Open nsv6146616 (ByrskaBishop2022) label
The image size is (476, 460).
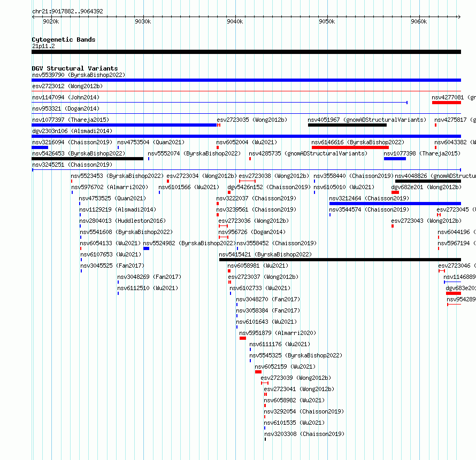(x=358, y=142)
